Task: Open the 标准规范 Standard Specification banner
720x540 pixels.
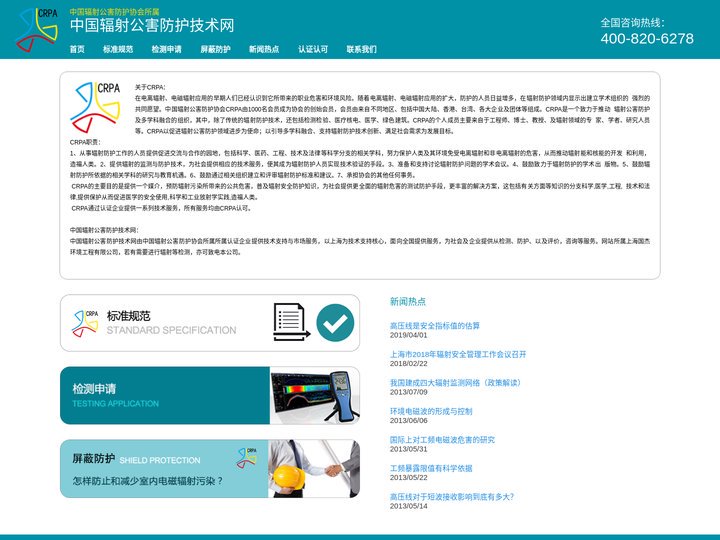Action: click(210, 323)
